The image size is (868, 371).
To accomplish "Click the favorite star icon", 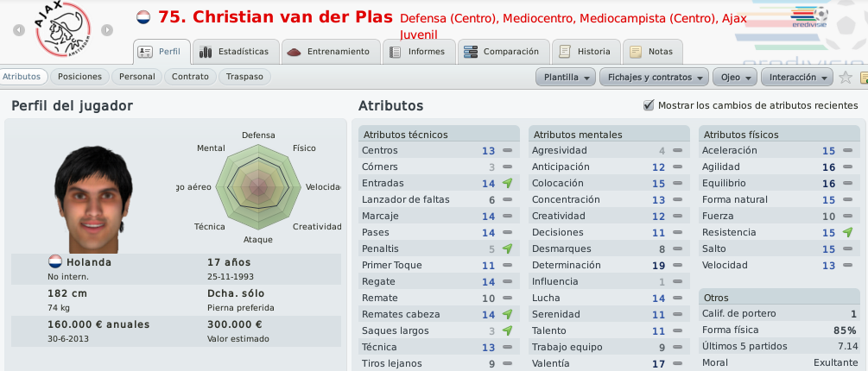I will click(846, 77).
